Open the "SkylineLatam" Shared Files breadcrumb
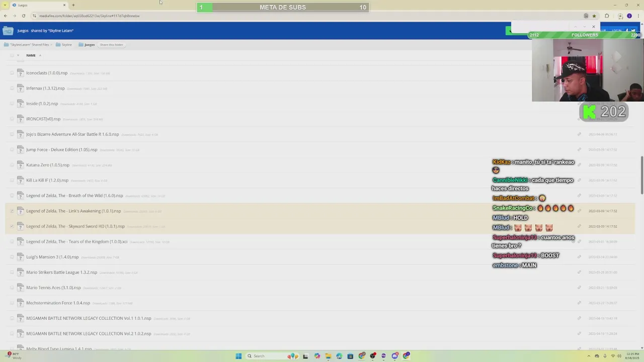 tap(29, 45)
